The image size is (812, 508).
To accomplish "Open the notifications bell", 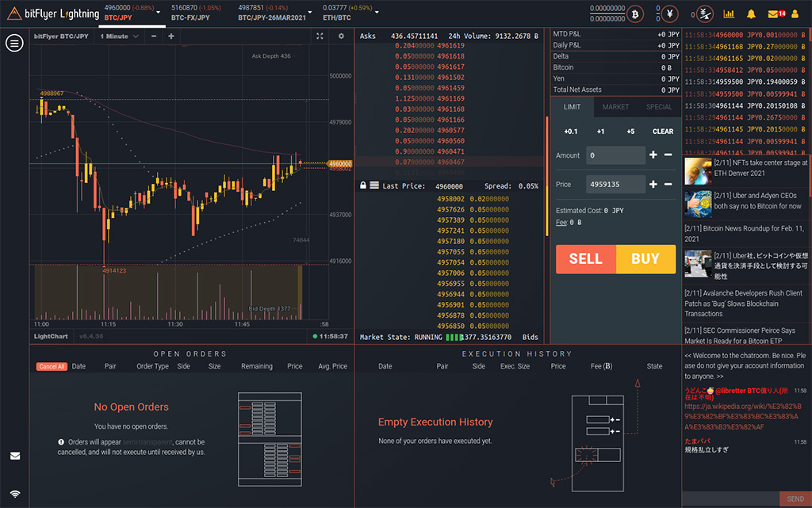I will [751, 14].
